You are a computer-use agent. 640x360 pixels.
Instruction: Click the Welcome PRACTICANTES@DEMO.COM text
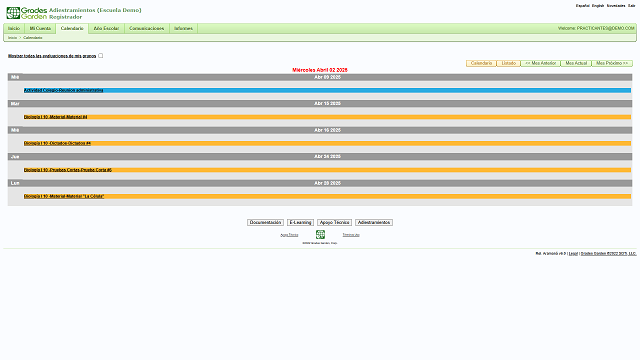tap(596, 28)
